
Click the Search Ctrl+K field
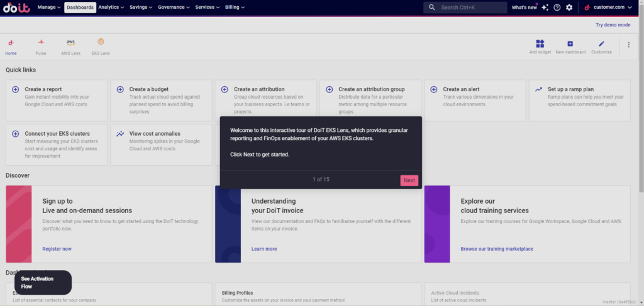465,8
